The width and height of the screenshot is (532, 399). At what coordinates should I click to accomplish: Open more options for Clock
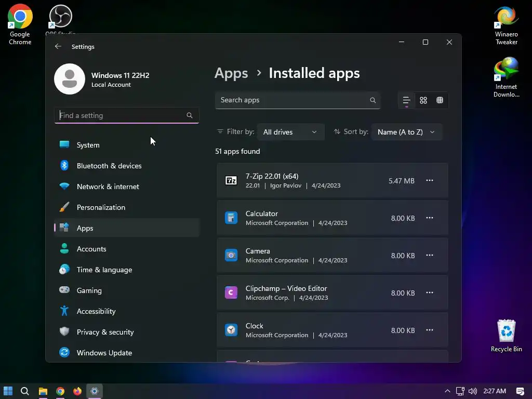[x=430, y=330]
